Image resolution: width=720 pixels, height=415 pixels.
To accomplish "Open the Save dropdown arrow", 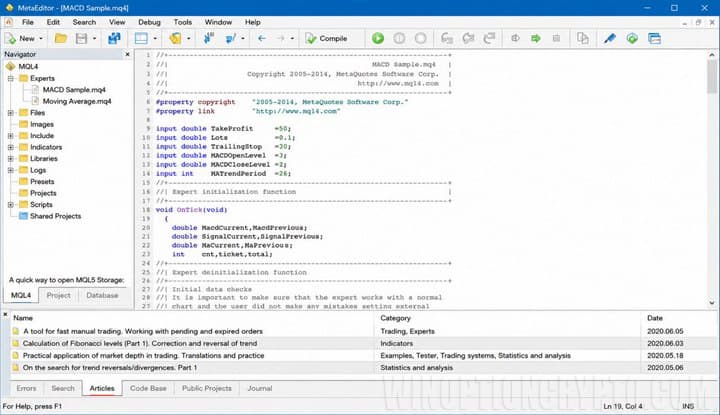I will coord(95,39).
